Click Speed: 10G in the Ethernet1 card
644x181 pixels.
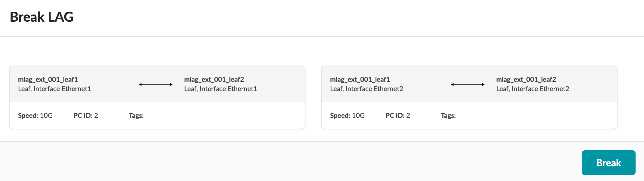click(x=35, y=115)
